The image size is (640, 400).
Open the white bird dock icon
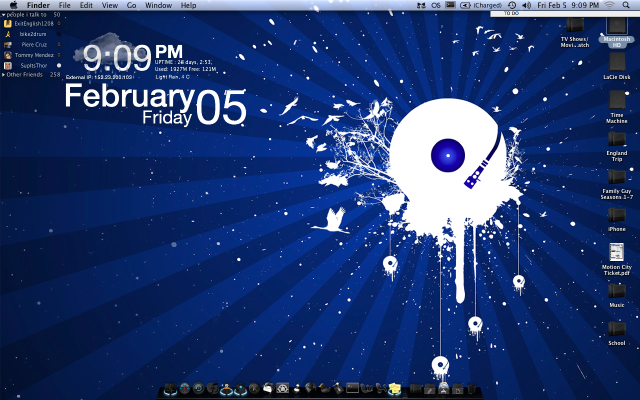(x=269, y=388)
